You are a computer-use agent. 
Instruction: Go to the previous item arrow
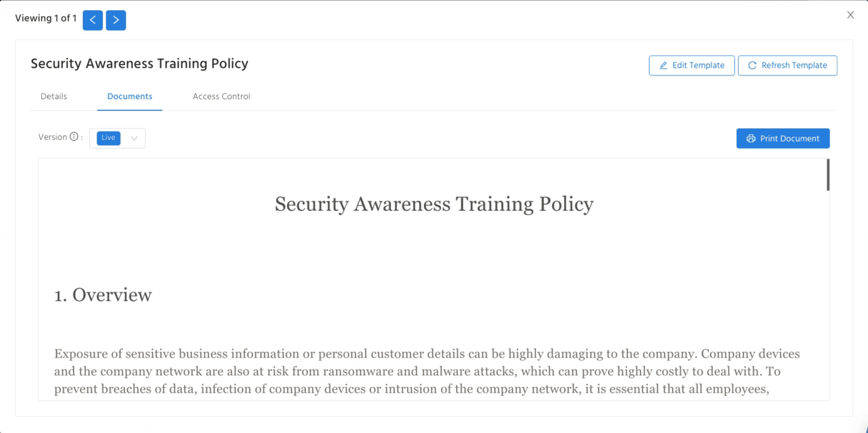92,20
